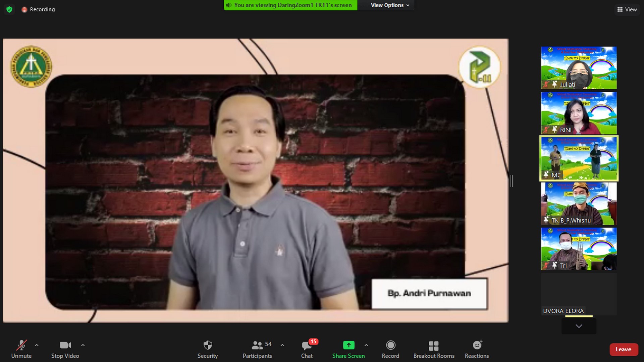Select Tri's video thumbnail
Screen dimensions: 644x362
click(x=579, y=249)
